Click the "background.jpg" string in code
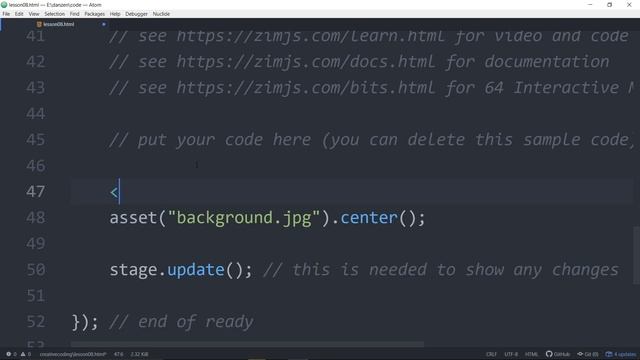 point(244,218)
